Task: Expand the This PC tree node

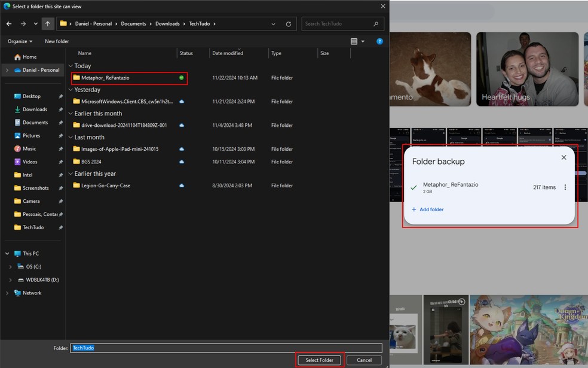Action: (x=7, y=254)
